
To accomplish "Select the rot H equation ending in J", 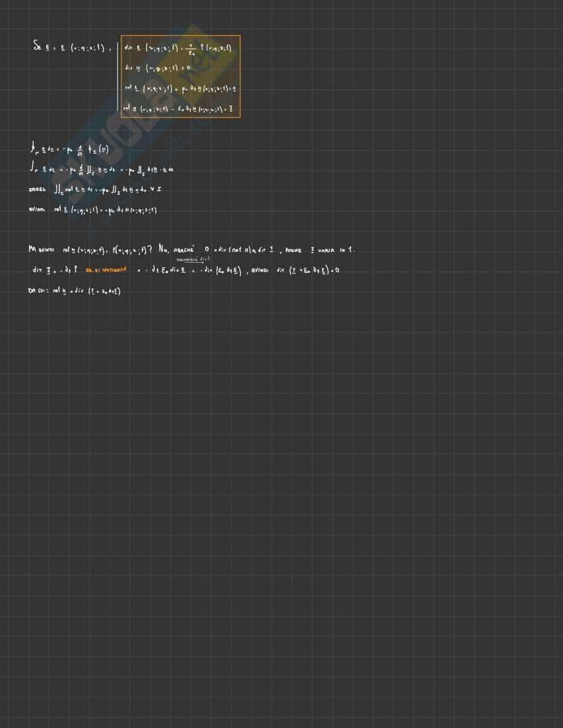I will pos(178,108).
